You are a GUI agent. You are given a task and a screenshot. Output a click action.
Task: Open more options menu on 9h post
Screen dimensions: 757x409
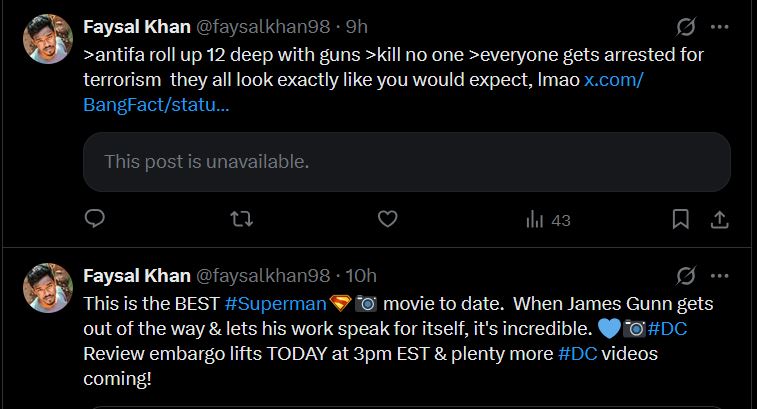tap(719, 27)
